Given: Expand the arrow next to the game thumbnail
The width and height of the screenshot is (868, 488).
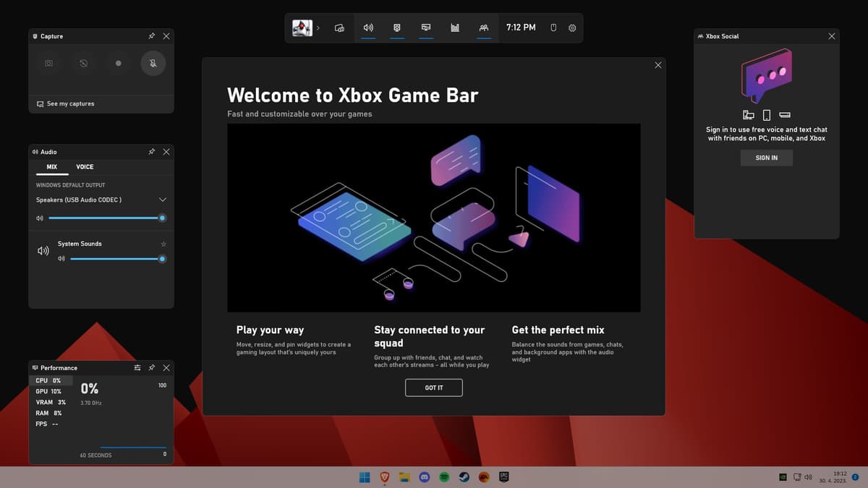Looking at the screenshot, I should click(x=318, y=28).
